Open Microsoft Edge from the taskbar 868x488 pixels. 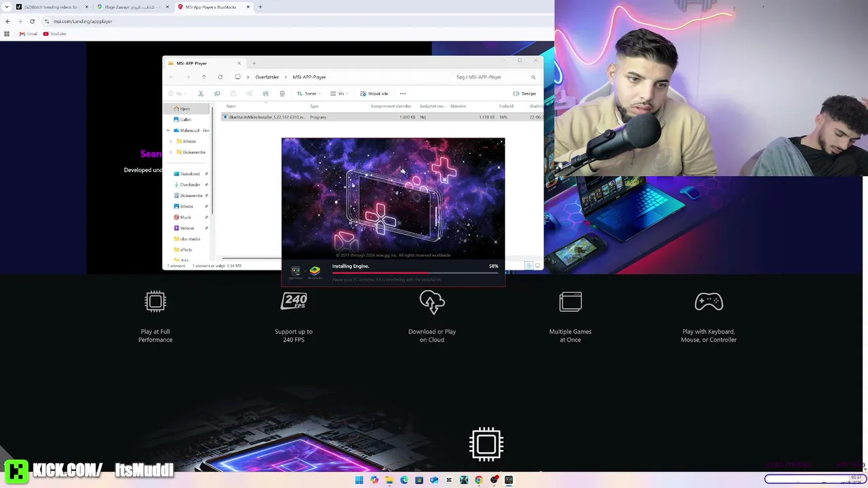[x=404, y=481]
